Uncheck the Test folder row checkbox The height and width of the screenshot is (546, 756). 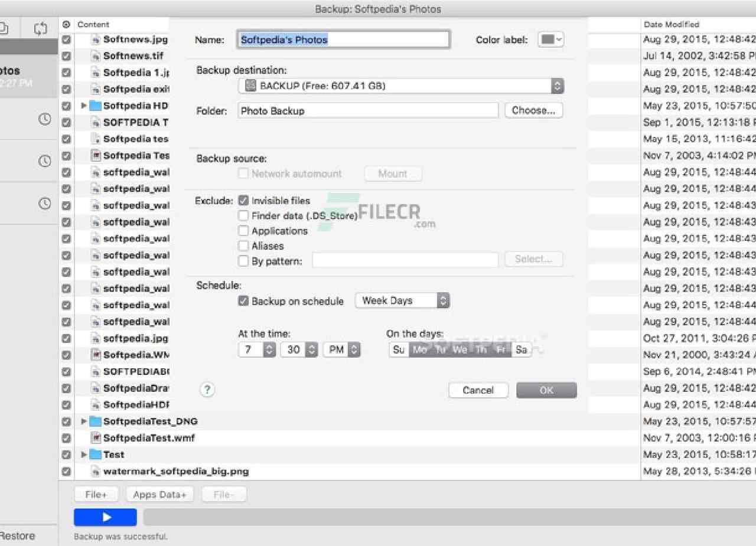click(67, 455)
